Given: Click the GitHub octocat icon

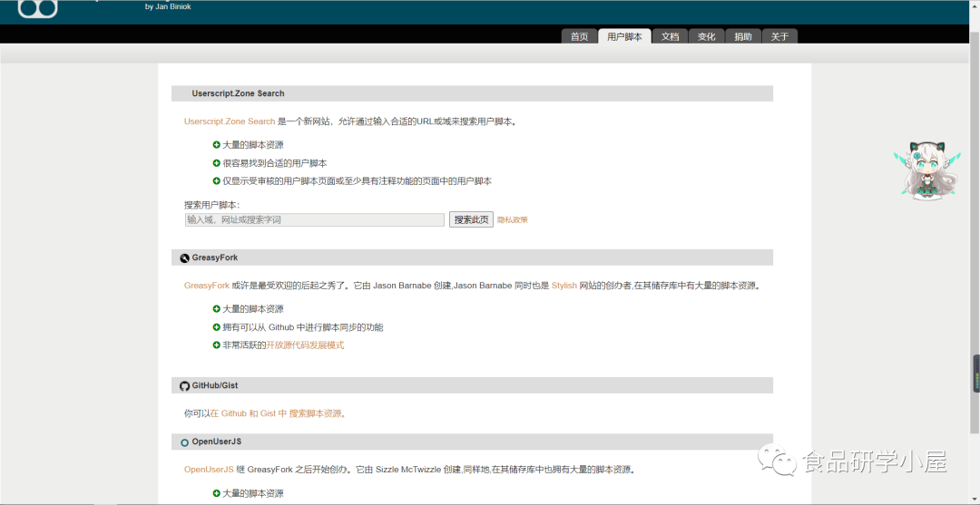Looking at the screenshot, I should [x=184, y=385].
